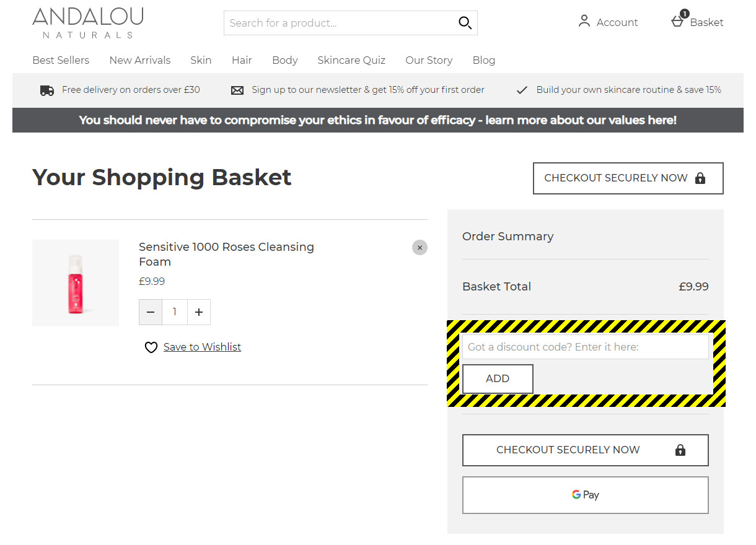Image resolution: width=756 pixels, height=545 pixels.
Task: Increase quantity with plus button
Action: pos(198,312)
